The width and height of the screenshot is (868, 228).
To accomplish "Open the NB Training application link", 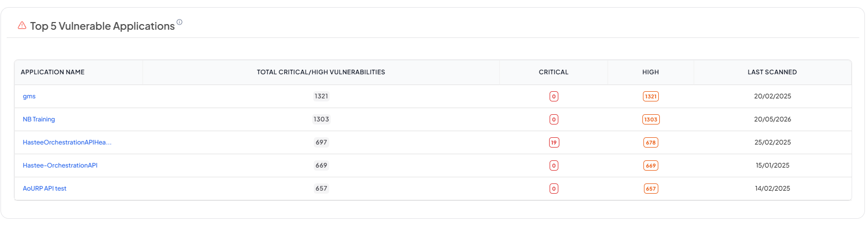I will coord(39,119).
